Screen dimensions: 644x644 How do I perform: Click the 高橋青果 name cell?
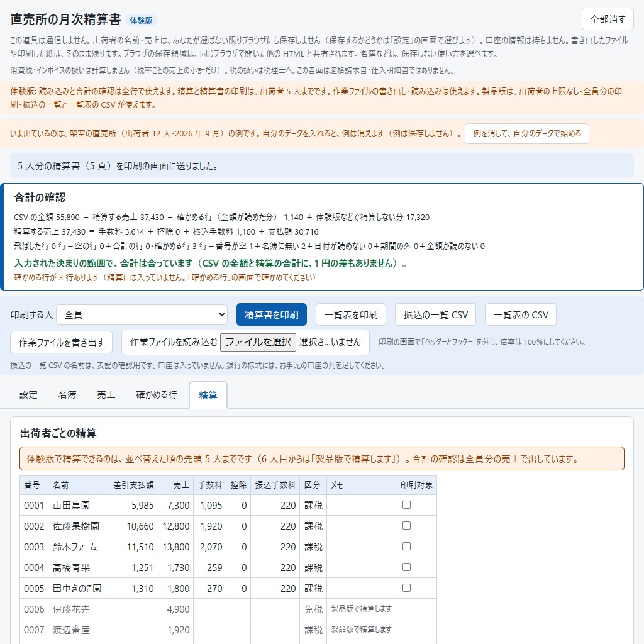[79, 568]
